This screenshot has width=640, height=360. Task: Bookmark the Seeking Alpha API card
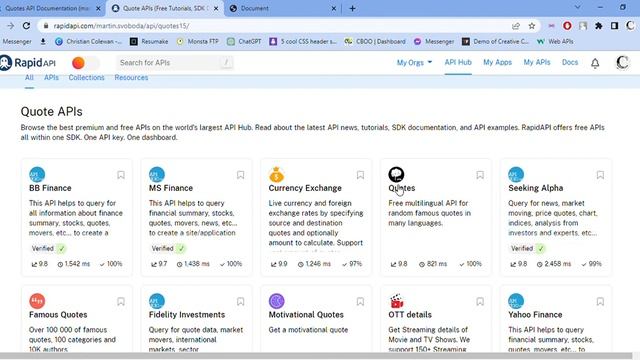[x=600, y=175]
